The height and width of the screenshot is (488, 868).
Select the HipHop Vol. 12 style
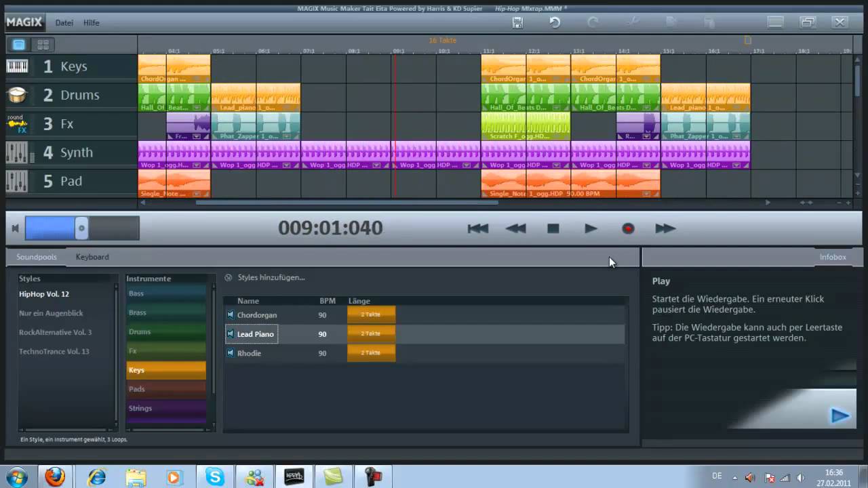point(44,294)
